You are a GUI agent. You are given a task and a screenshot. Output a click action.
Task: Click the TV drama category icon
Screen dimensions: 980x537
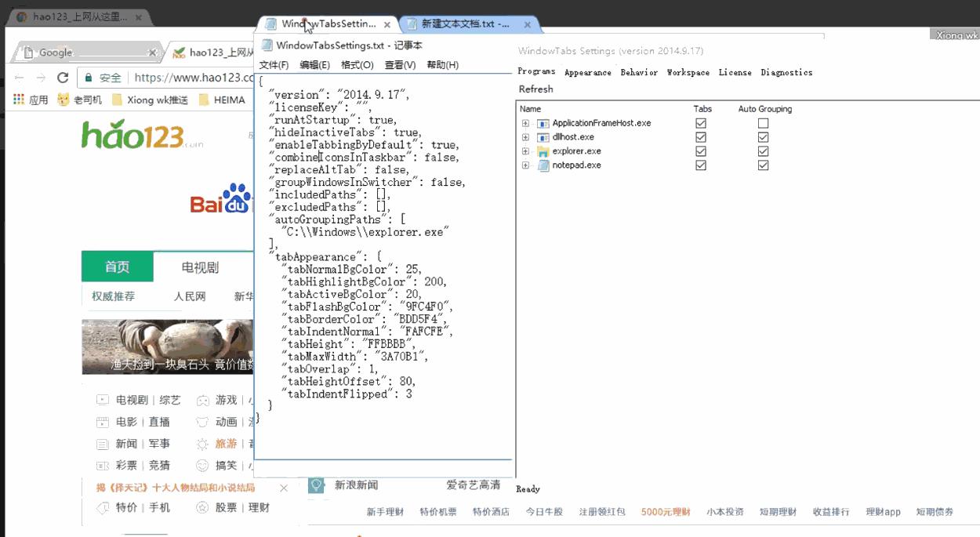[x=103, y=400]
